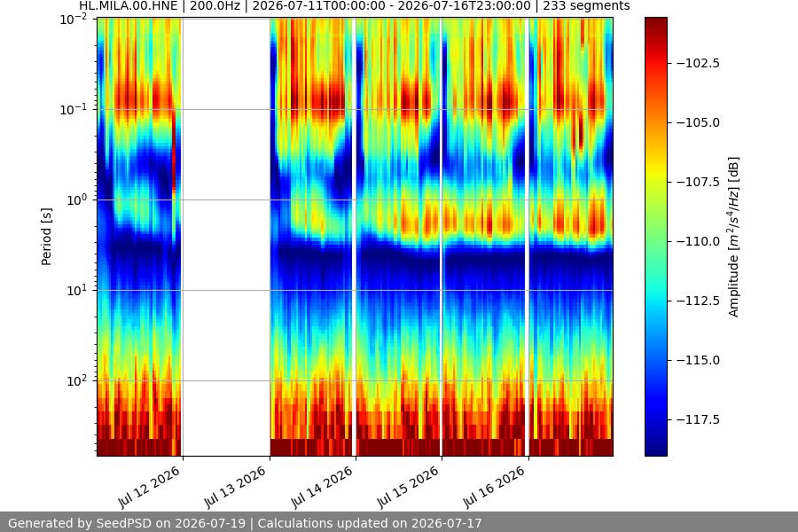Click the '-112.5' colorbar tick value
Screen dimensions: 798x532
(x=699, y=301)
